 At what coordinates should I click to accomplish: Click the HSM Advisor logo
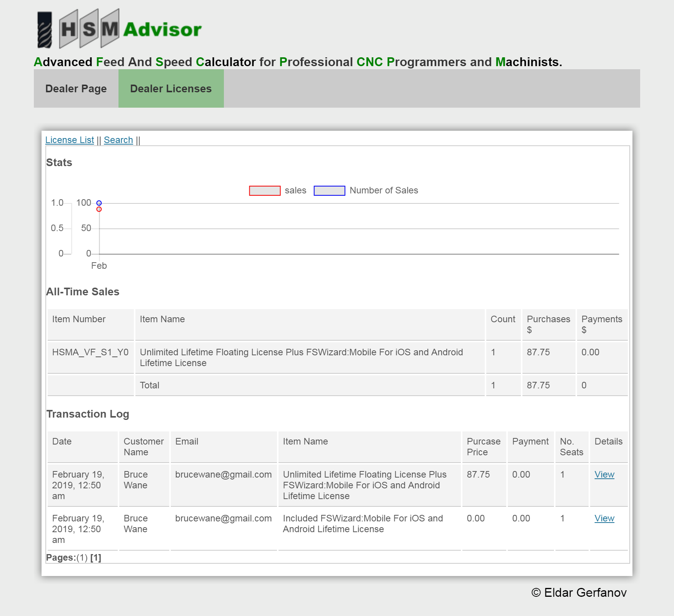click(119, 29)
